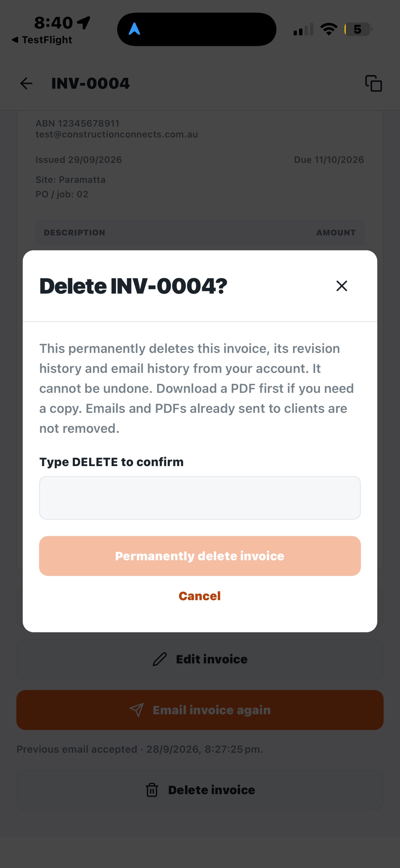Tap the back arrow beside INV-0004

pyautogui.click(x=26, y=84)
